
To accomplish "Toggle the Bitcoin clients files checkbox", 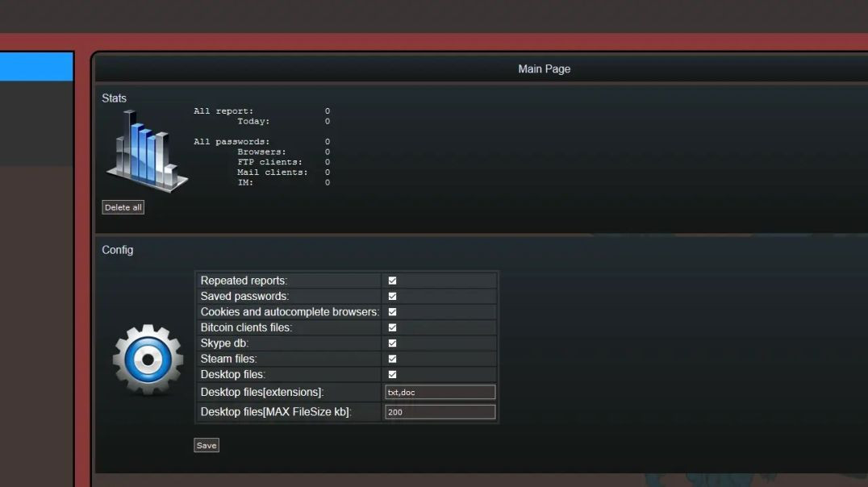I will pos(392,327).
